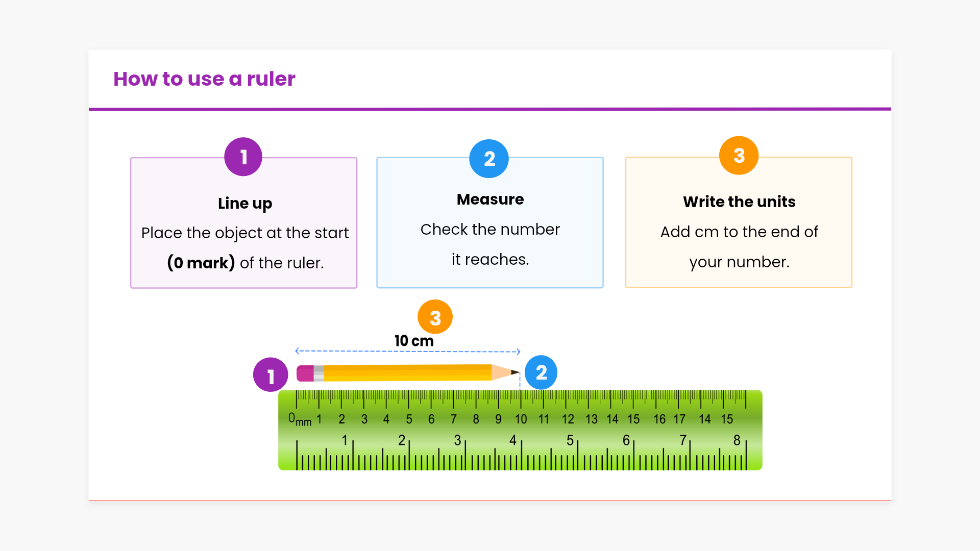Click the sharpened black tip of the pencil
This screenshot has width=980, height=551.
[516, 372]
